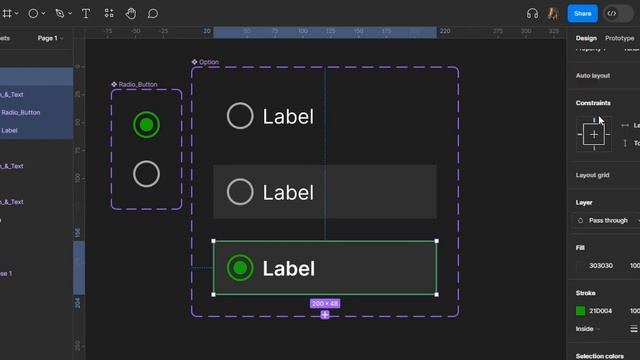The width and height of the screenshot is (640, 360).
Task: Select the Hand tool
Action: (131, 13)
